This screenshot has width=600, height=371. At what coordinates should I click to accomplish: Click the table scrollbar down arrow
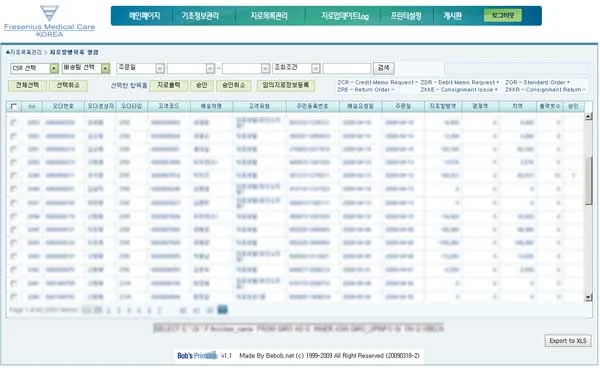589,298
